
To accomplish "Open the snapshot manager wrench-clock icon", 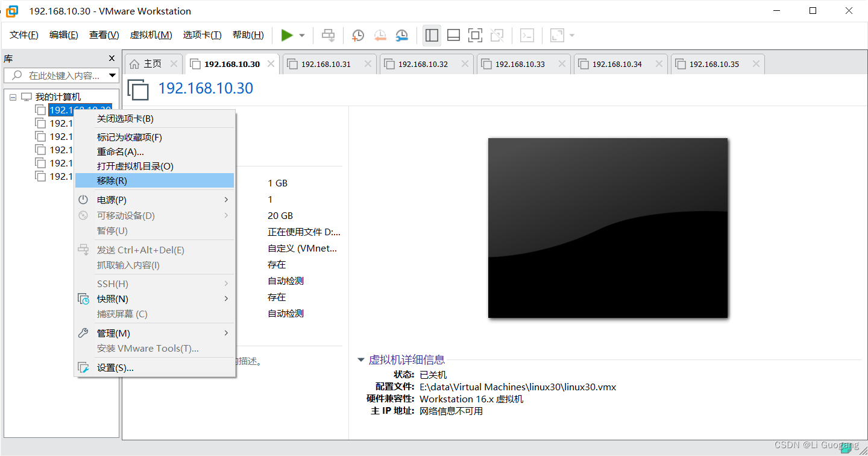I will click(401, 36).
